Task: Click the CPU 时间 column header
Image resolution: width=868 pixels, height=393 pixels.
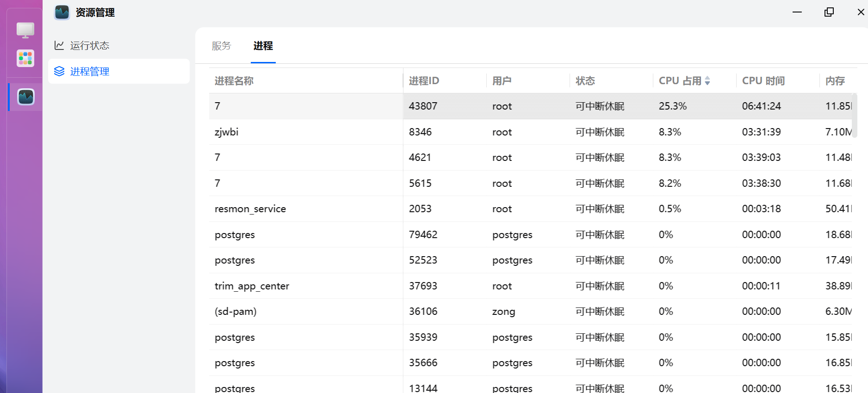Action: click(763, 81)
